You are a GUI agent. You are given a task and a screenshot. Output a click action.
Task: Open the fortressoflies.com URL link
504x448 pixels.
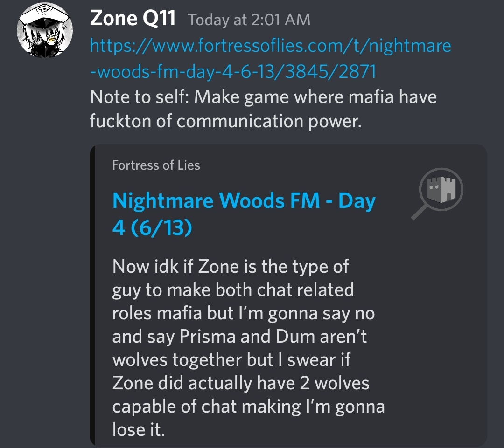point(270,46)
